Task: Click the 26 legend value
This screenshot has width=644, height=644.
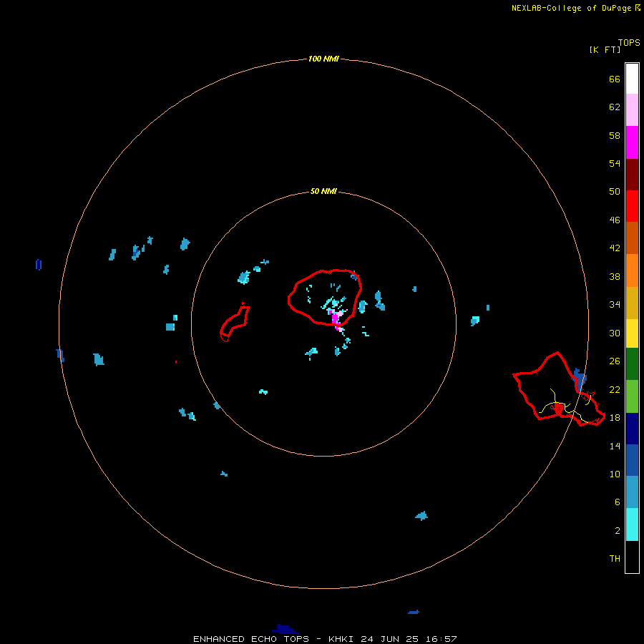Action: (x=615, y=361)
